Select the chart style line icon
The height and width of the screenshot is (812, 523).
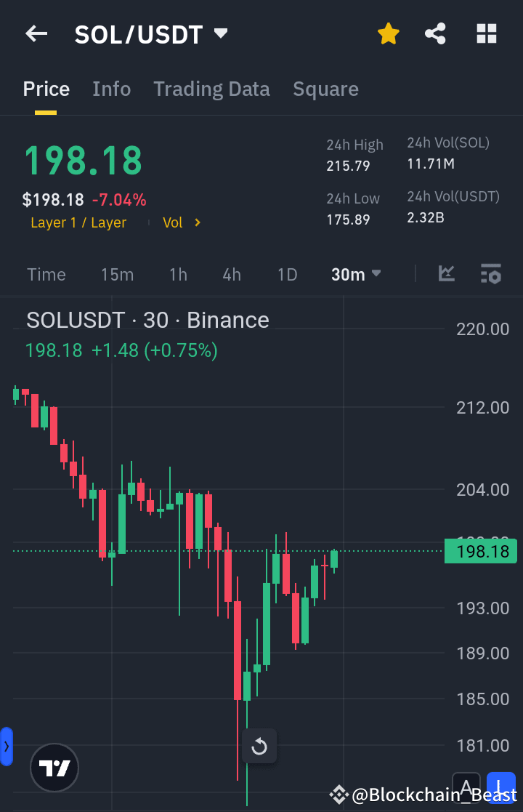coord(446,274)
